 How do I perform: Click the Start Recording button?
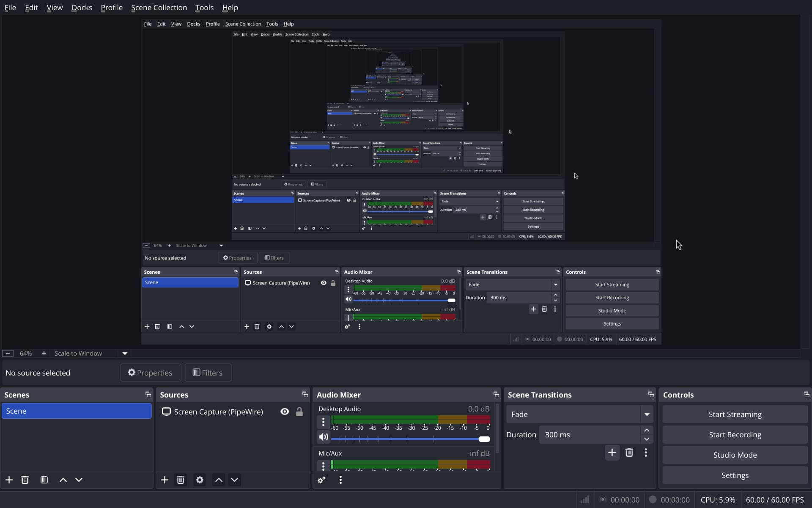(735, 435)
